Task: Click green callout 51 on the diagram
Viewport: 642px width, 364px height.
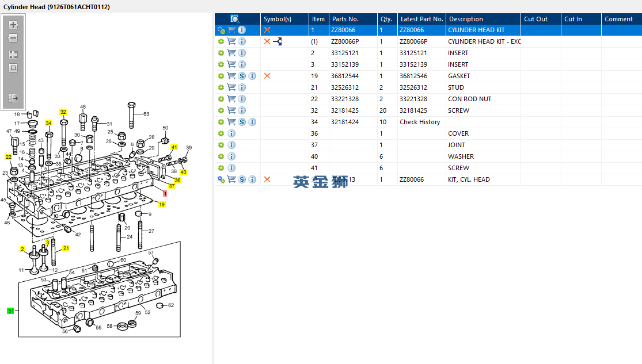Action: click(x=10, y=311)
